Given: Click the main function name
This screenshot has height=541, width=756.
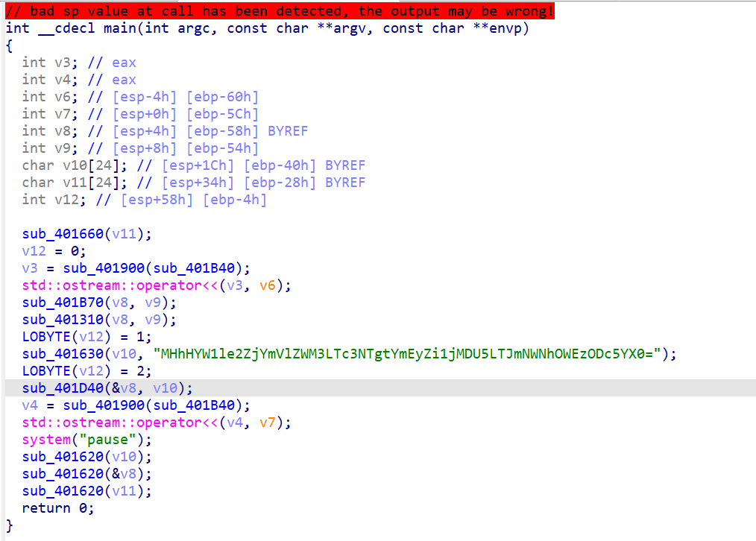Looking at the screenshot, I should (x=120, y=28).
